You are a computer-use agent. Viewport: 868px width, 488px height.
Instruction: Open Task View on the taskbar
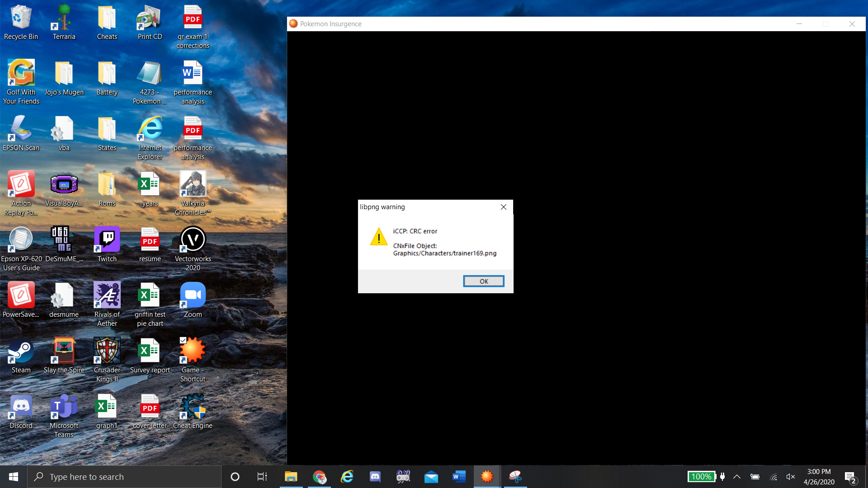[262, 477]
